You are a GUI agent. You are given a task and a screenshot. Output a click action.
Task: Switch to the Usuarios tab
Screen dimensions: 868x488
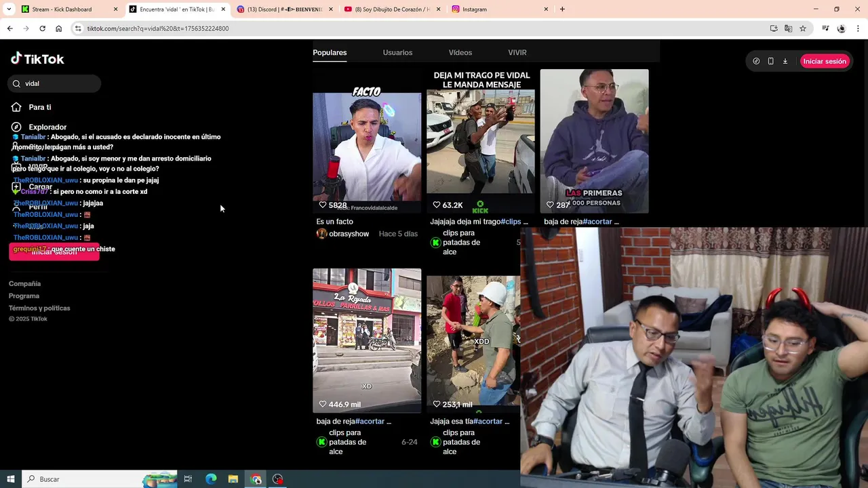point(397,52)
